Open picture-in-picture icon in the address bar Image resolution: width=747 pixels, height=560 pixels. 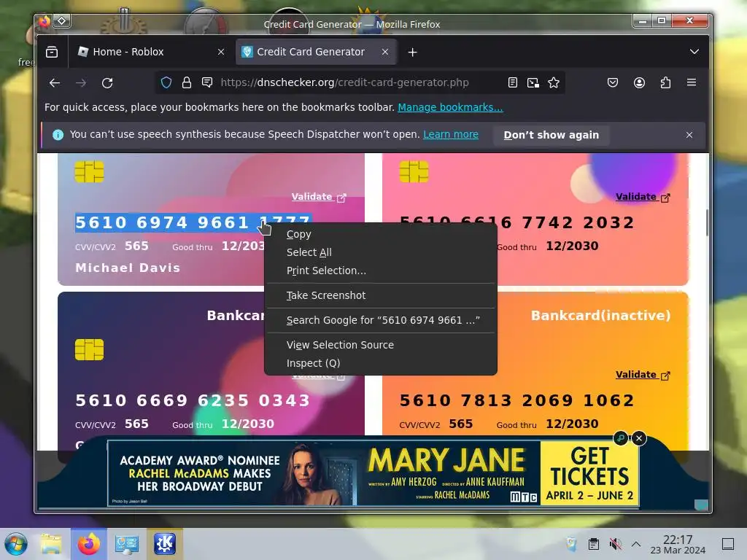coord(533,83)
